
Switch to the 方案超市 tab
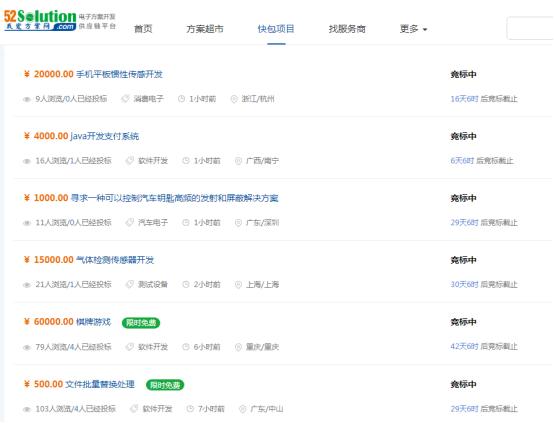point(205,29)
